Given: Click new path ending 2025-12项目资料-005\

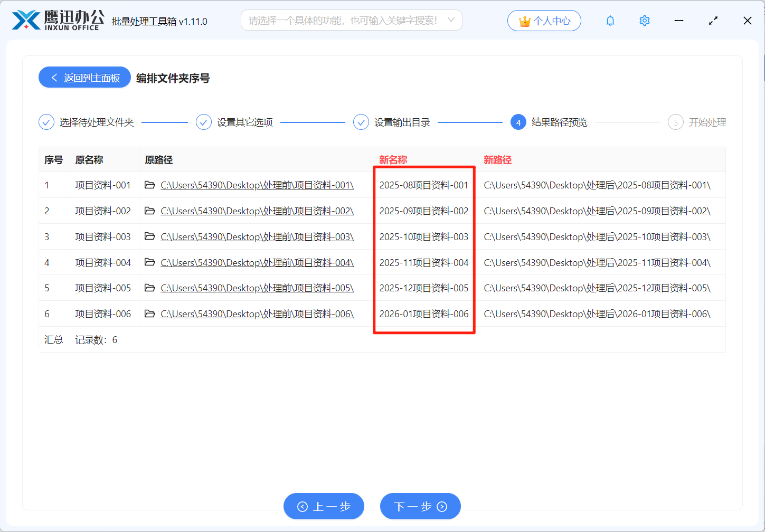Looking at the screenshot, I should [597, 288].
